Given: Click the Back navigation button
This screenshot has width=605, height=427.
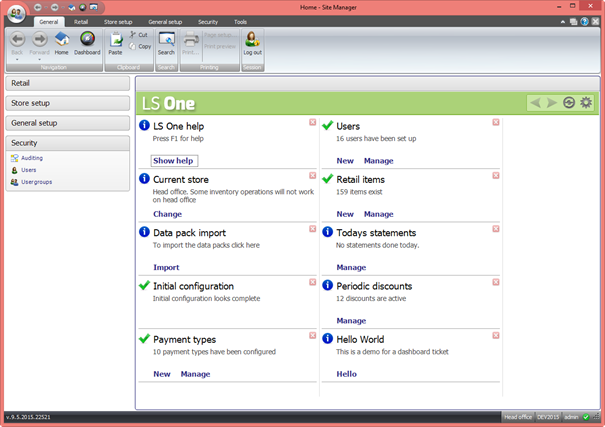Looking at the screenshot, I should point(17,43).
